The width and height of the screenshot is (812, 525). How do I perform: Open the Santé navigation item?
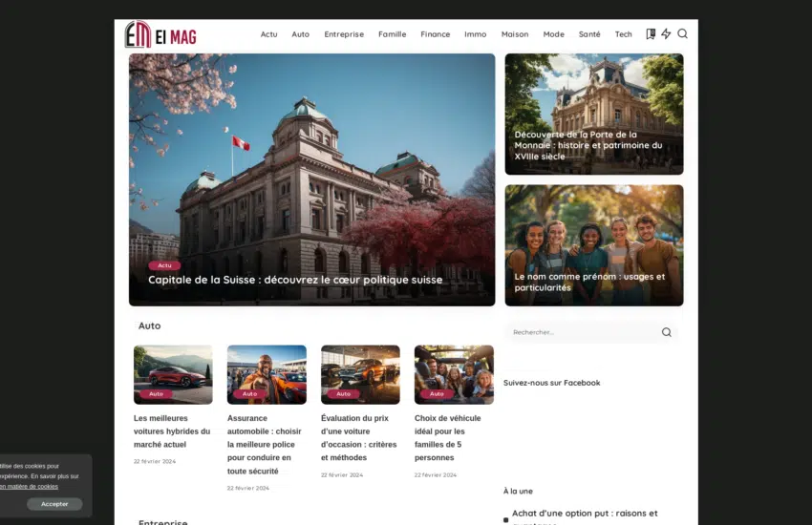tap(589, 34)
